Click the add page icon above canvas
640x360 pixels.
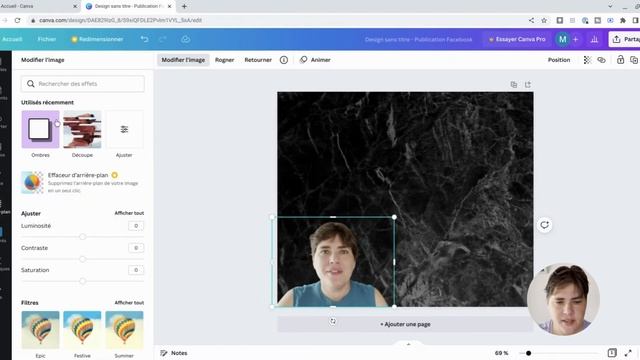pos(528,84)
